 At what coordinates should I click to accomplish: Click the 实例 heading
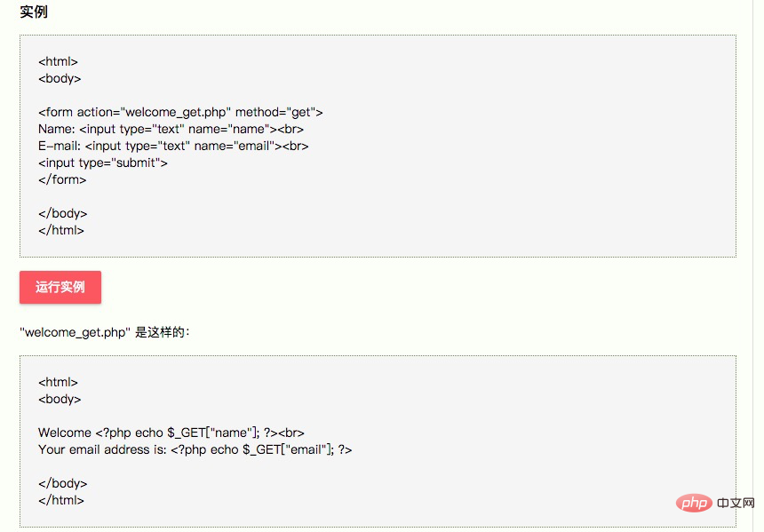click(34, 12)
